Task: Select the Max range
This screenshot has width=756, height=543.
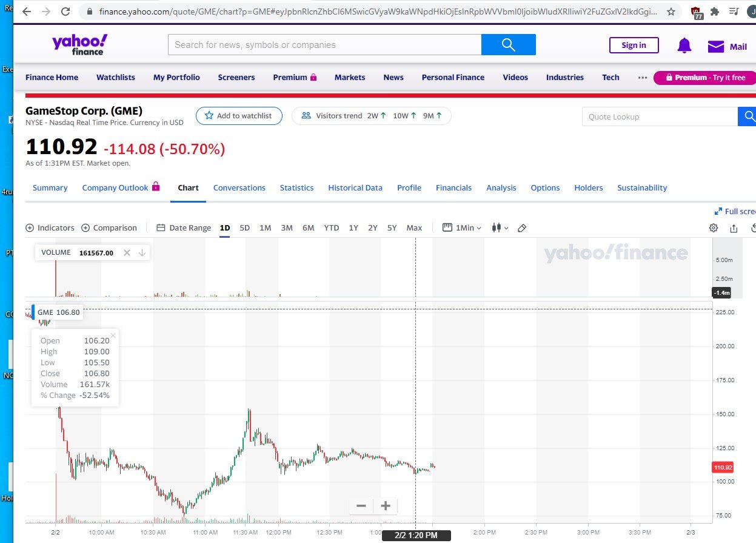Action: [414, 228]
